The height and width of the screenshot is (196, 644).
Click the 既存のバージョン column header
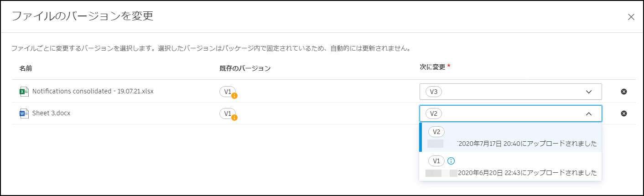click(245, 68)
